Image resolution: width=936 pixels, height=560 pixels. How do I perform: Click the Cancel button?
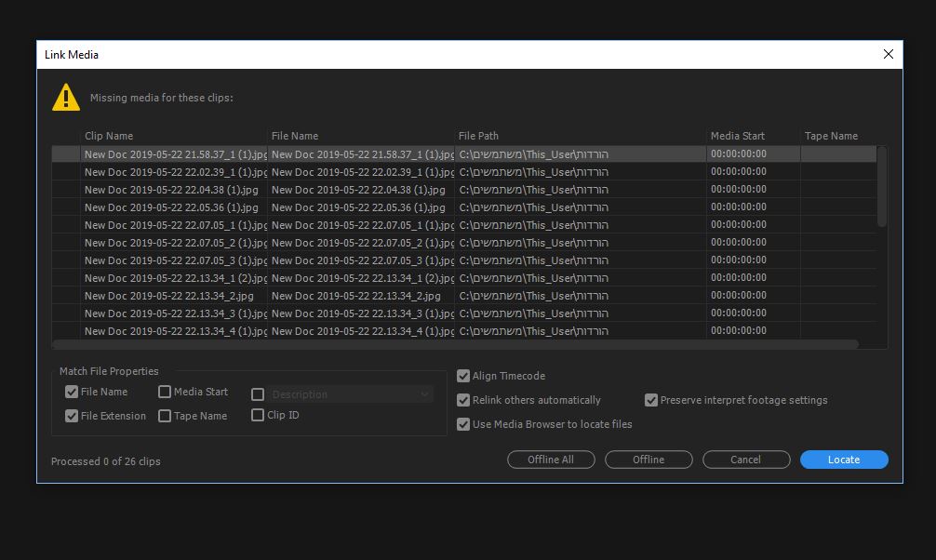pyautogui.click(x=746, y=460)
